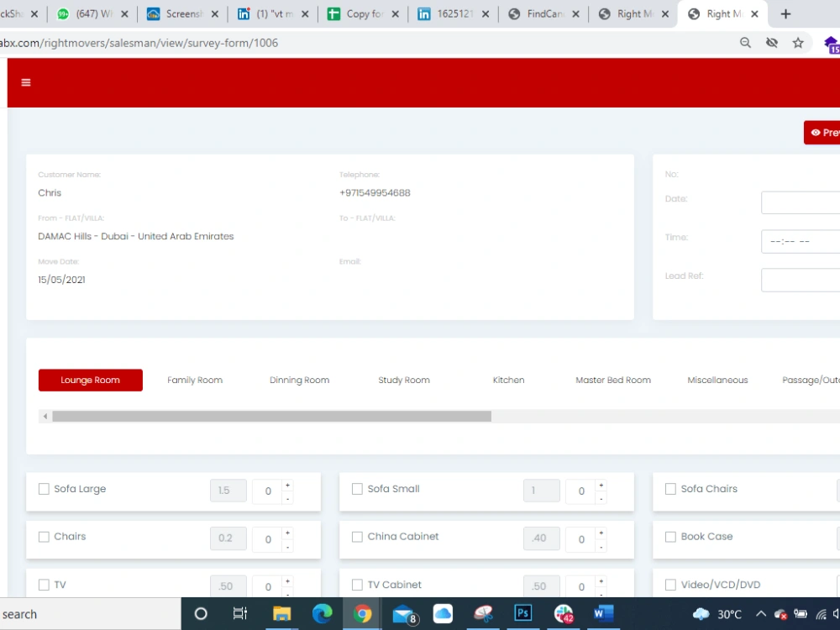Increase Sofa Small quantity with plus
The height and width of the screenshot is (630, 840).
[x=601, y=486]
